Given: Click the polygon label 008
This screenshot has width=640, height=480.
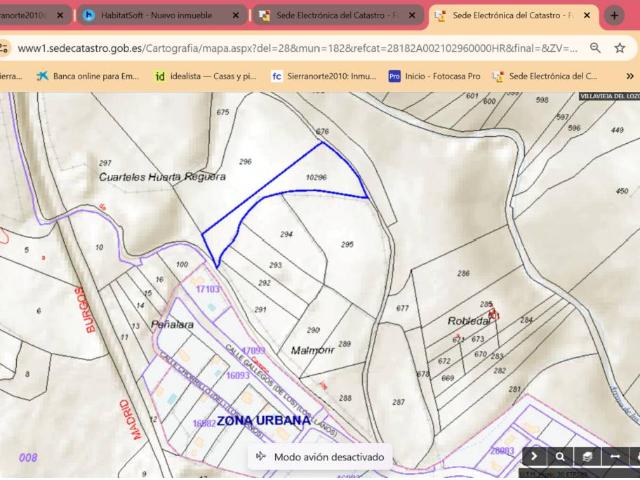Looking at the screenshot, I should tap(28, 458).
